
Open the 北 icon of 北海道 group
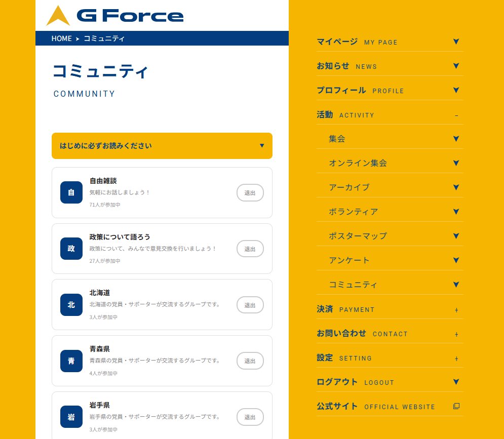(71, 305)
